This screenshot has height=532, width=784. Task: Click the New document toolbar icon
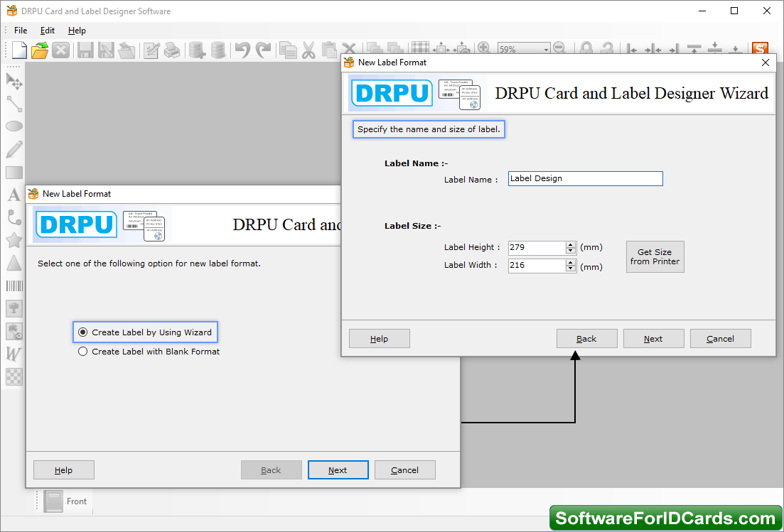pos(19,50)
